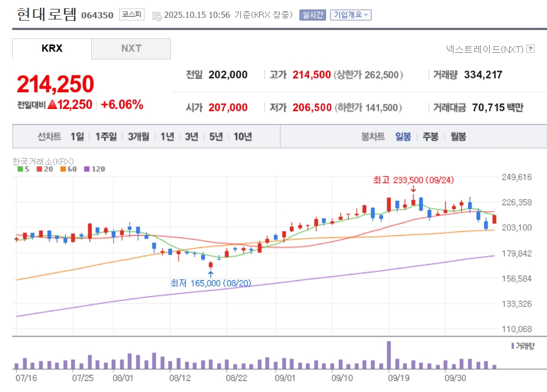Click the purple 거래량 volume legend marker
Screen dimensions: 547x392
point(512,346)
